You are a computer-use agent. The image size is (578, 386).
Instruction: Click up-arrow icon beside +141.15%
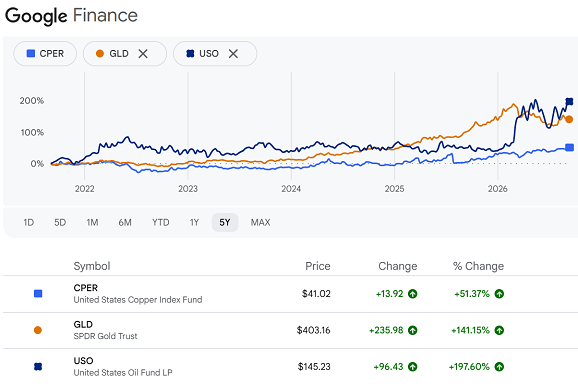click(499, 330)
